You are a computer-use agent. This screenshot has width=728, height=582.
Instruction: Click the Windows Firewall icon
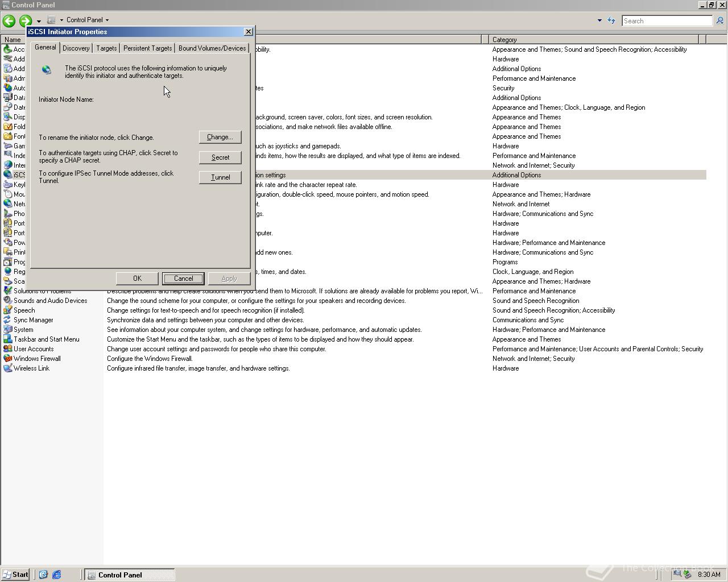click(7, 359)
